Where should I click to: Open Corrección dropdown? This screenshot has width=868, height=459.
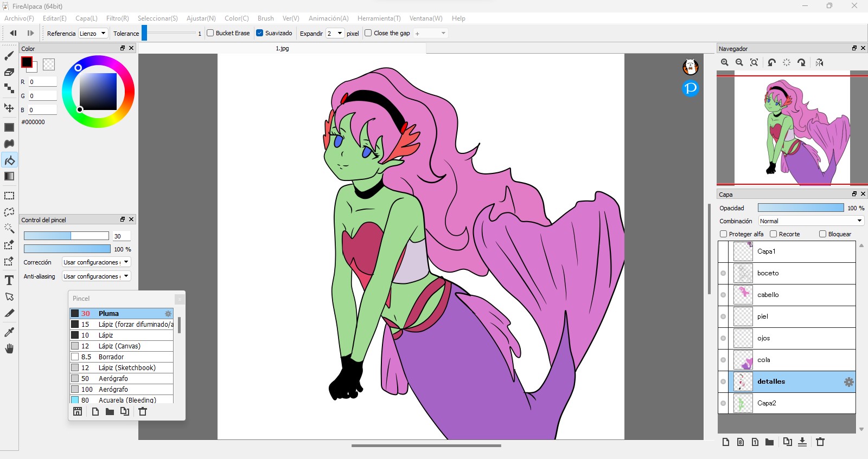[x=96, y=262]
